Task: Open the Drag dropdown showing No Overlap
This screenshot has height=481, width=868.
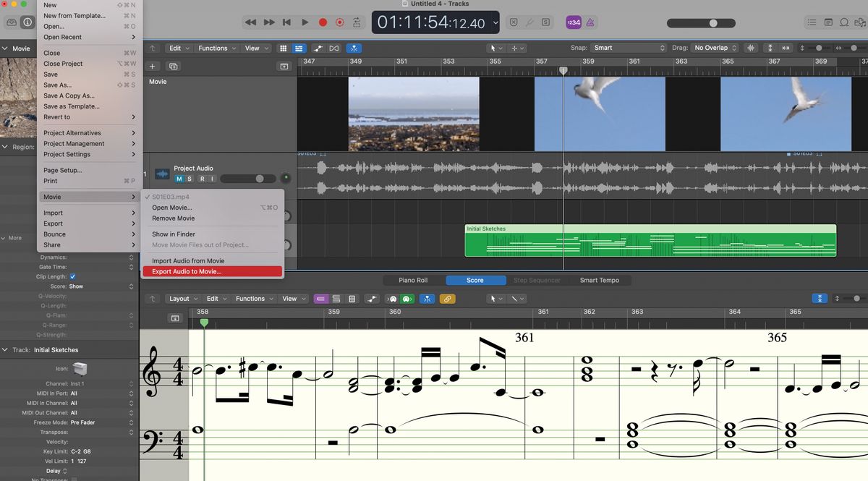Action: (x=713, y=47)
